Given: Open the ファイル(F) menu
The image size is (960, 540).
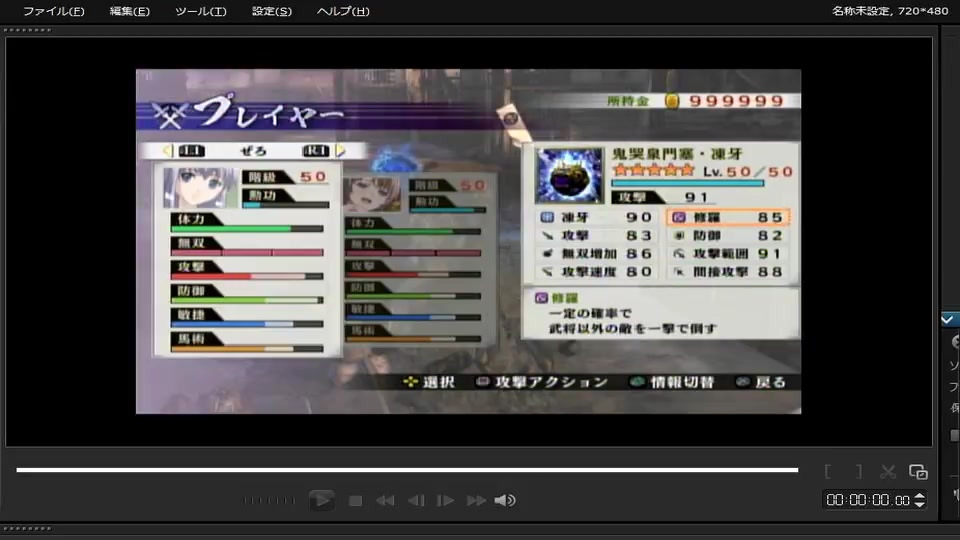Looking at the screenshot, I should click(x=54, y=11).
